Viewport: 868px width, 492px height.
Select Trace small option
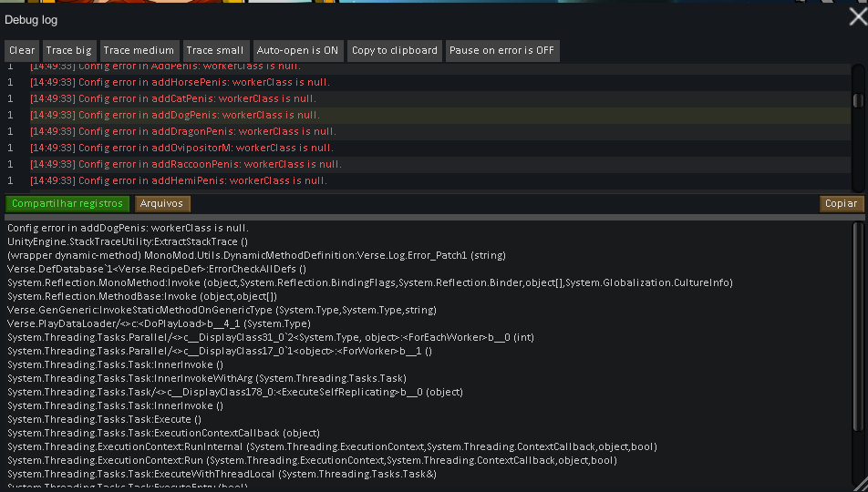tap(215, 50)
